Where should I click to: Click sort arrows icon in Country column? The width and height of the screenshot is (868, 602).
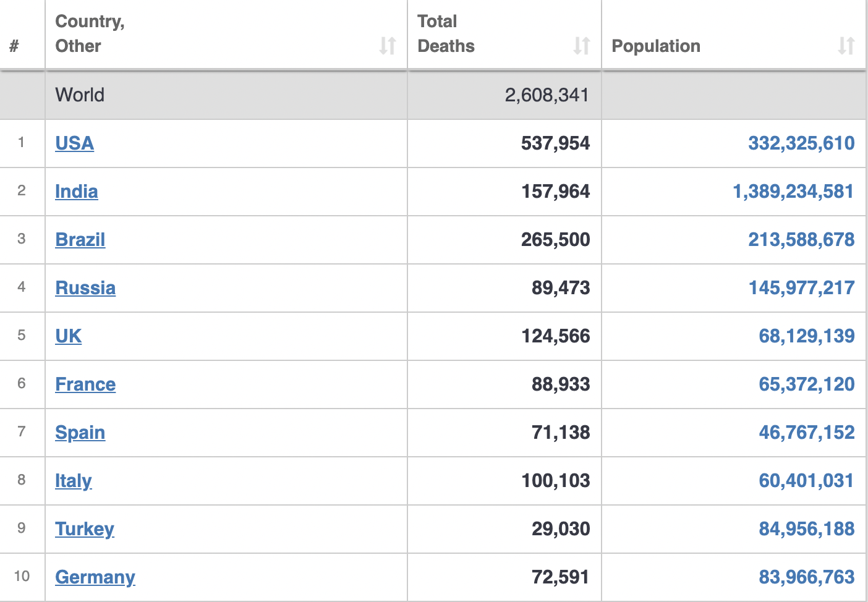pos(388,46)
